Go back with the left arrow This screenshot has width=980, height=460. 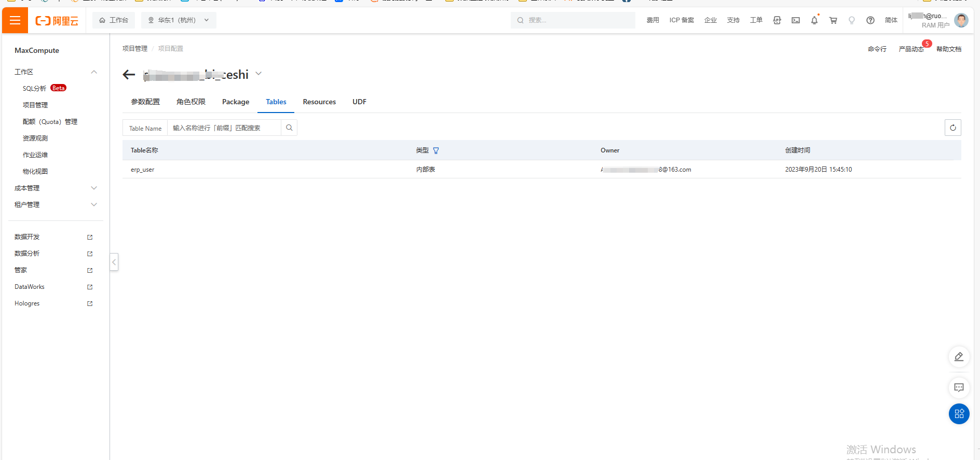point(129,75)
